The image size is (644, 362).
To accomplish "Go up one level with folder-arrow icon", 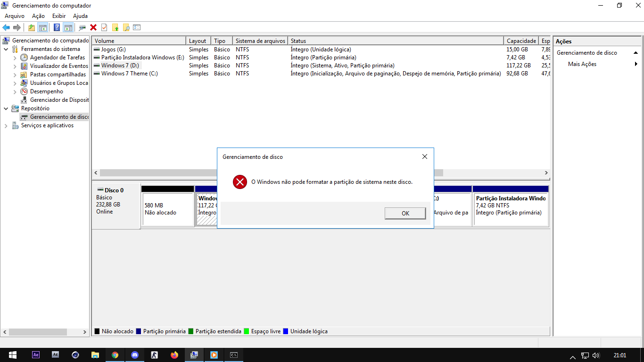I will (x=32, y=27).
